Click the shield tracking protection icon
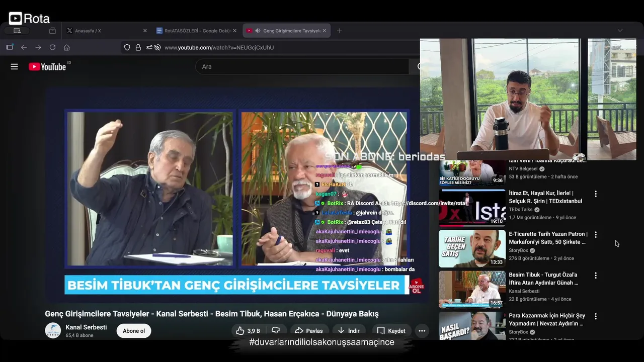Screen dimensions: 644x362 click(127, 47)
